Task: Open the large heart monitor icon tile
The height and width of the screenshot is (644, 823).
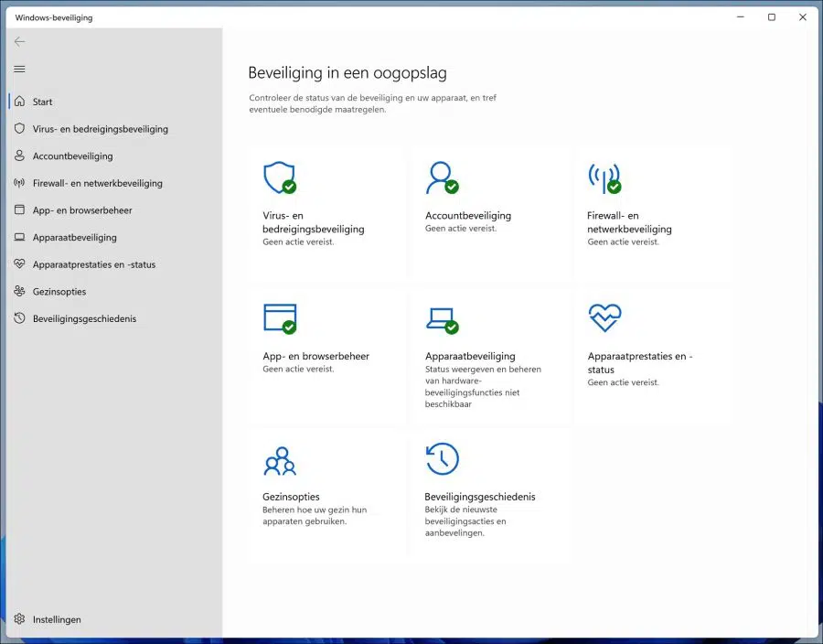Action: [x=604, y=317]
